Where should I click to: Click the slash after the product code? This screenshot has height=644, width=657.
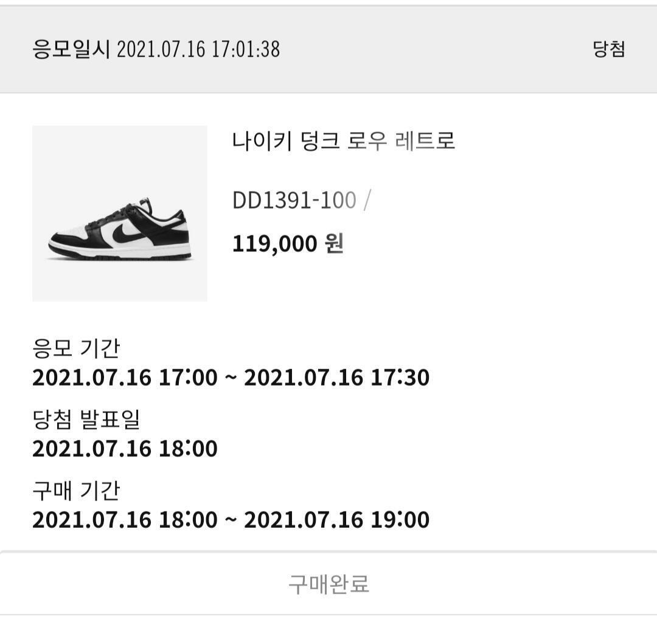[366, 200]
